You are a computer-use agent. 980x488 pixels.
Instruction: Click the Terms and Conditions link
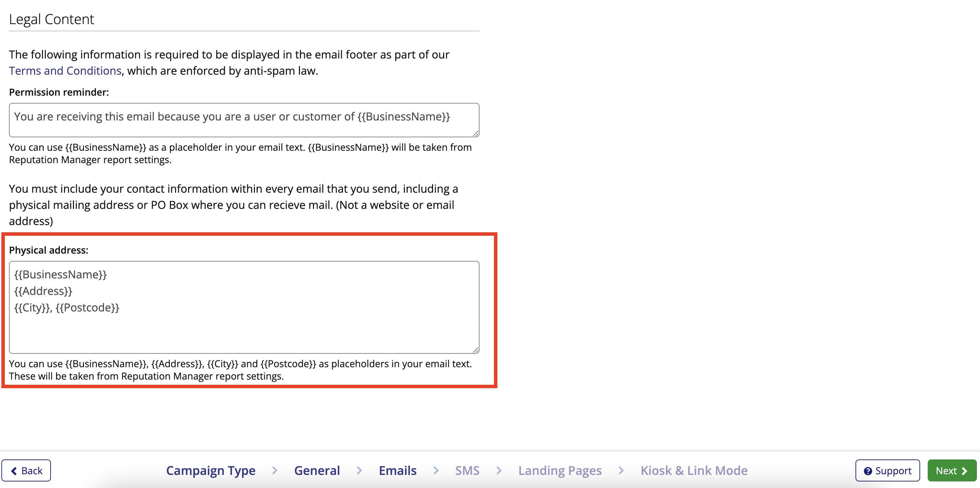click(65, 71)
